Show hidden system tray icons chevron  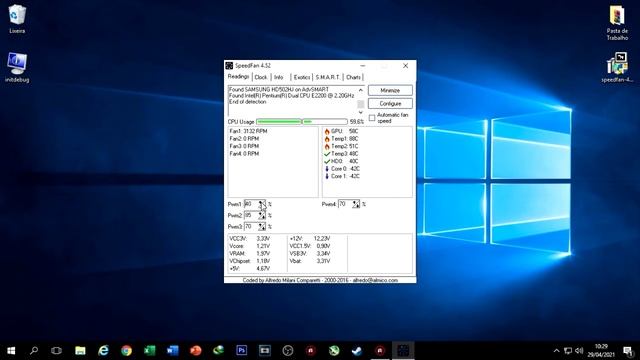tap(556, 351)
